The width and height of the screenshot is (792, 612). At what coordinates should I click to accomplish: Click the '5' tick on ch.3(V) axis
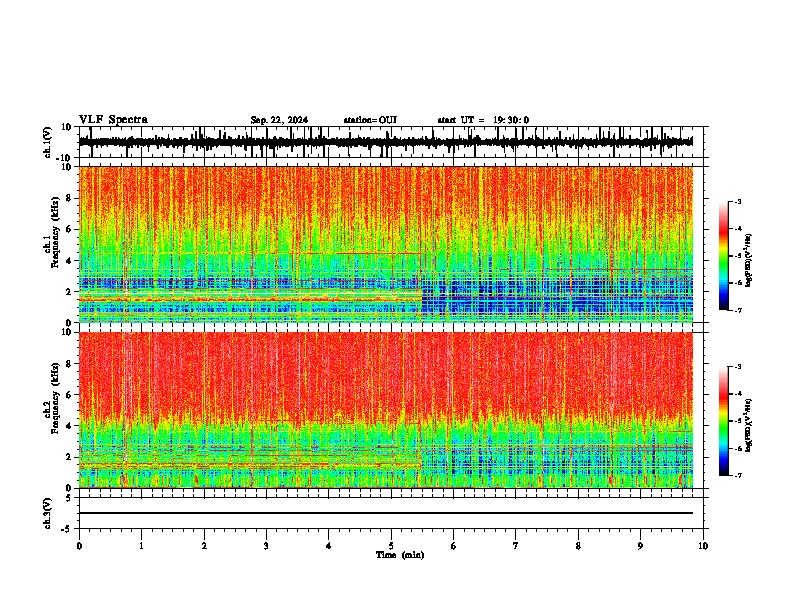pos(70,498)
